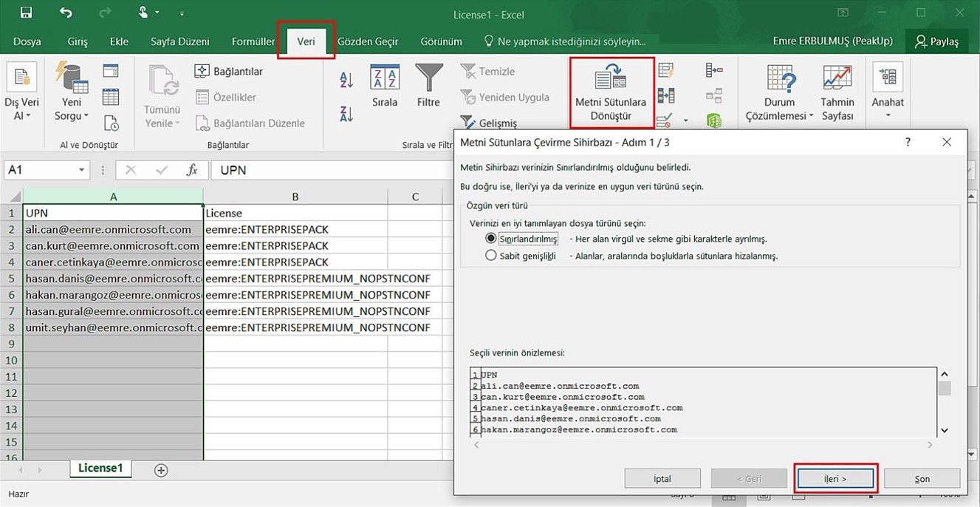Click preview horizontal scroll right arrow
The image size is (980, 507).
(x=930, y=445)
